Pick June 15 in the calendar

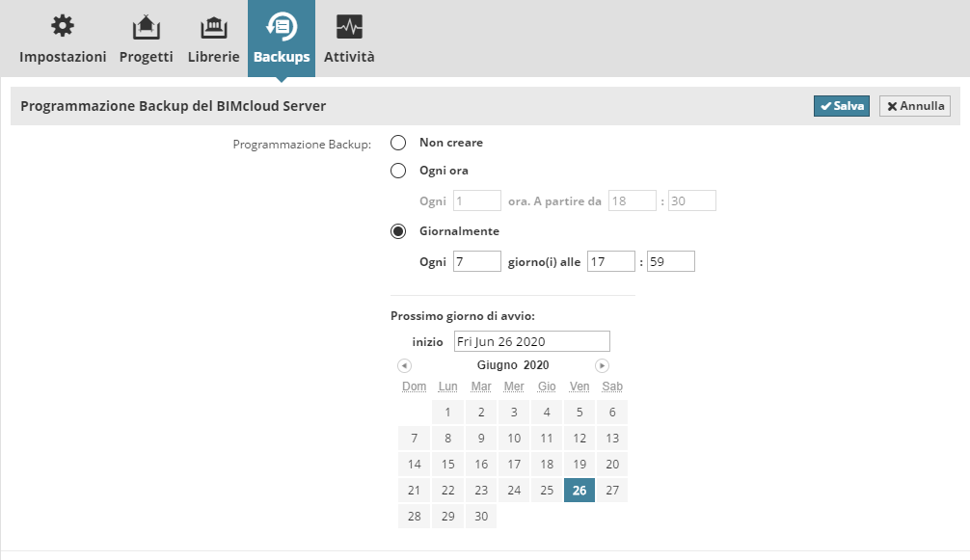pyautogui.click(x=448, y=464)
